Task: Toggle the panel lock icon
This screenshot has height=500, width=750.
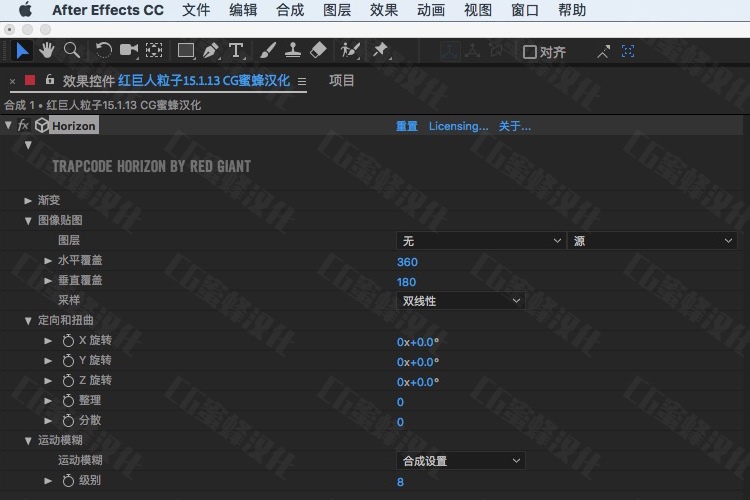Action: point(50,79)
